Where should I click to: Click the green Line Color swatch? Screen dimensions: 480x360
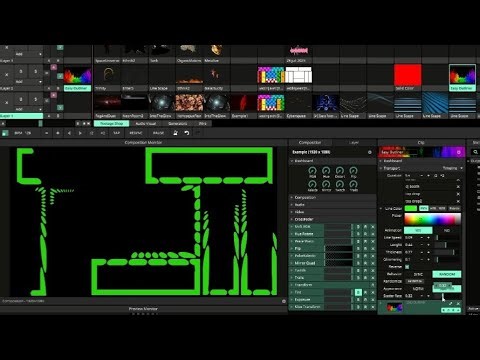tap(411, 208)
